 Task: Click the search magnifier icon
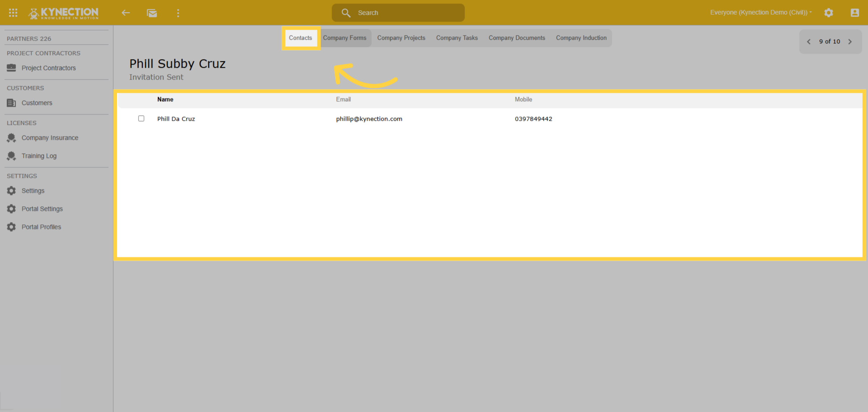point(346,13)
